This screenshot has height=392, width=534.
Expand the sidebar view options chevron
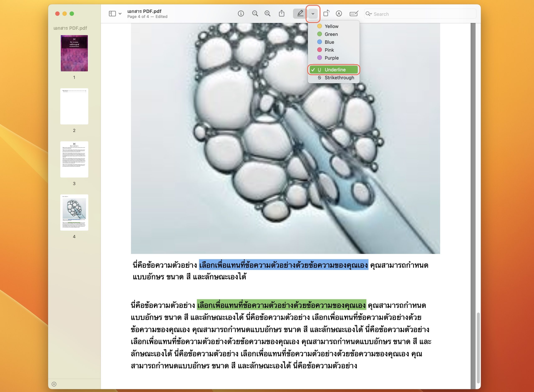[120, 14]
